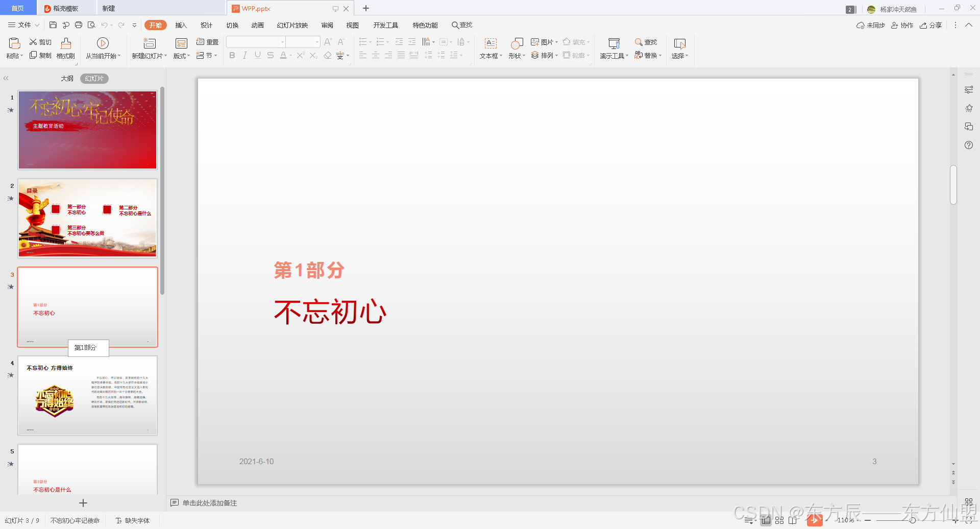980x529 pixels.
Task: Open Print Preview icon
Action: coord(91,25)
